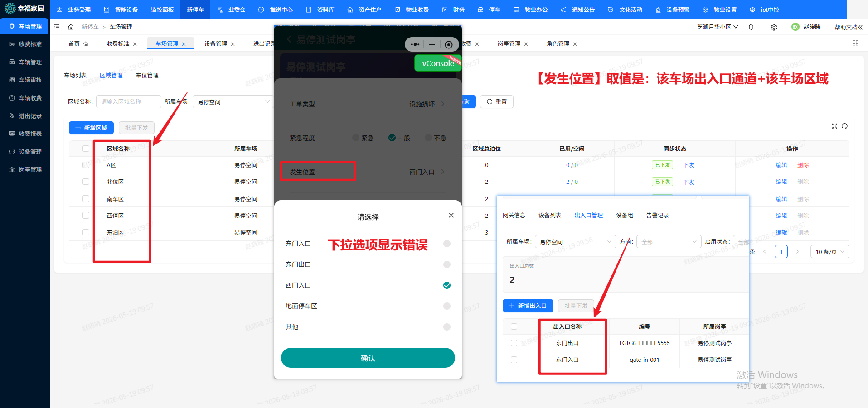Click page number 1 in pagination

tap(781, 252)
